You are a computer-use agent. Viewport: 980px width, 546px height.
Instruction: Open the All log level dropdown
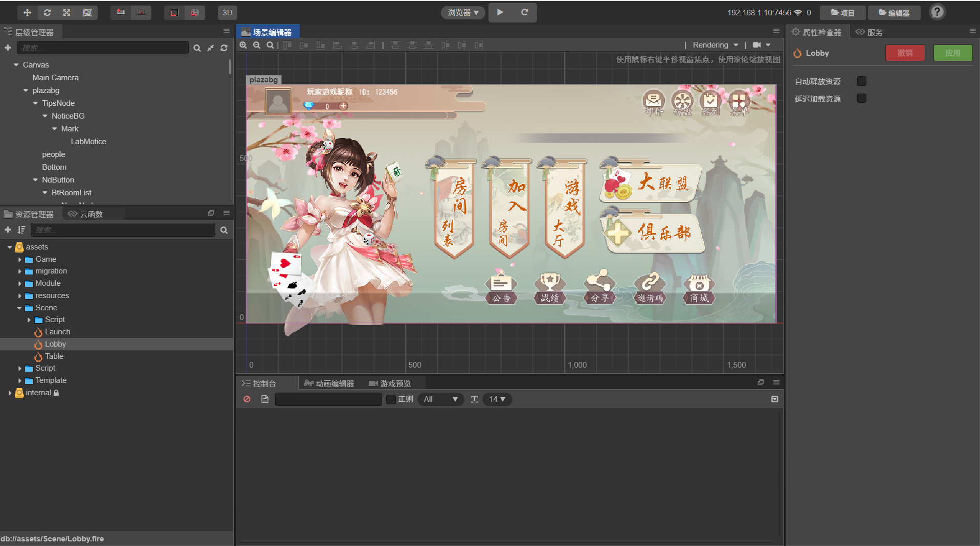point(440,399)
